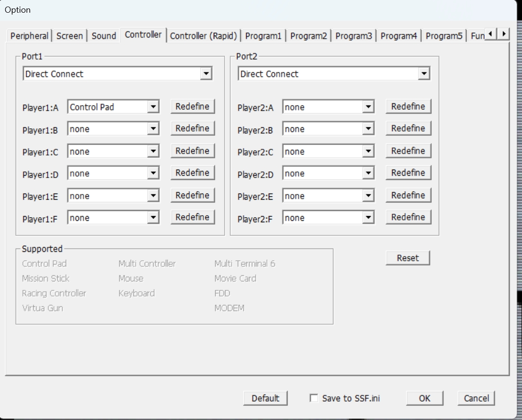Enable the Save to SSF.ini checkbox
Image resolution: width=522 pixels, height=420 pixels.
(314, 398)
